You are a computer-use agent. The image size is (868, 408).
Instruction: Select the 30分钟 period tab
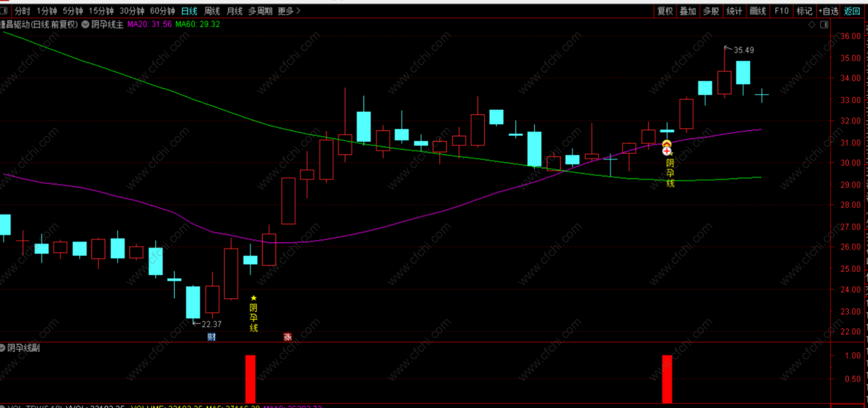[132, 11]
